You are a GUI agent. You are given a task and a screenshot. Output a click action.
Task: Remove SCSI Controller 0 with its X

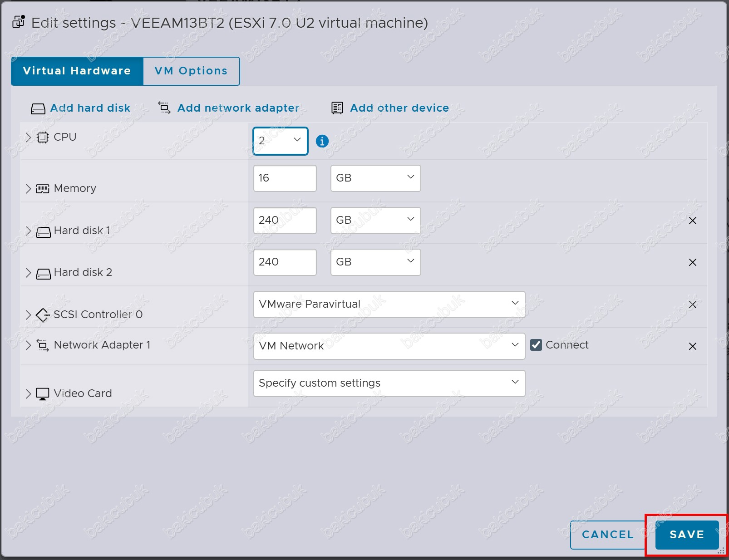coord(693,305)
